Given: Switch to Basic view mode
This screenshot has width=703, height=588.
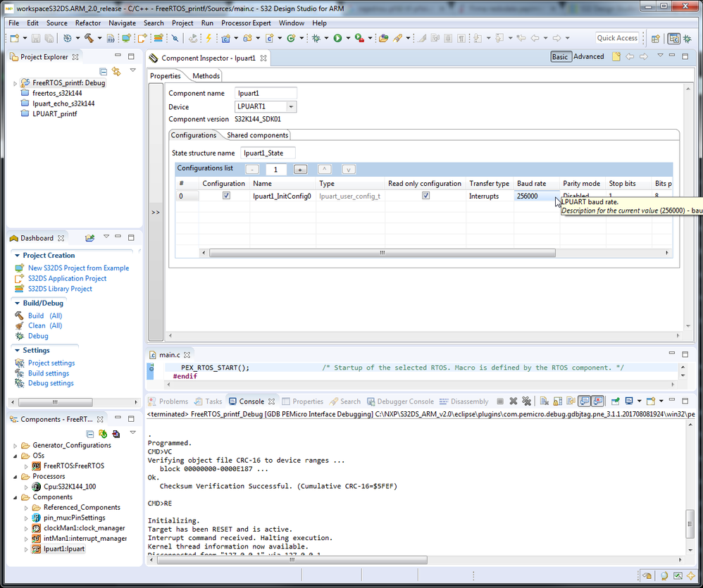Looking at the screenshot, I should pyautogui.click(x=560, y=56).
